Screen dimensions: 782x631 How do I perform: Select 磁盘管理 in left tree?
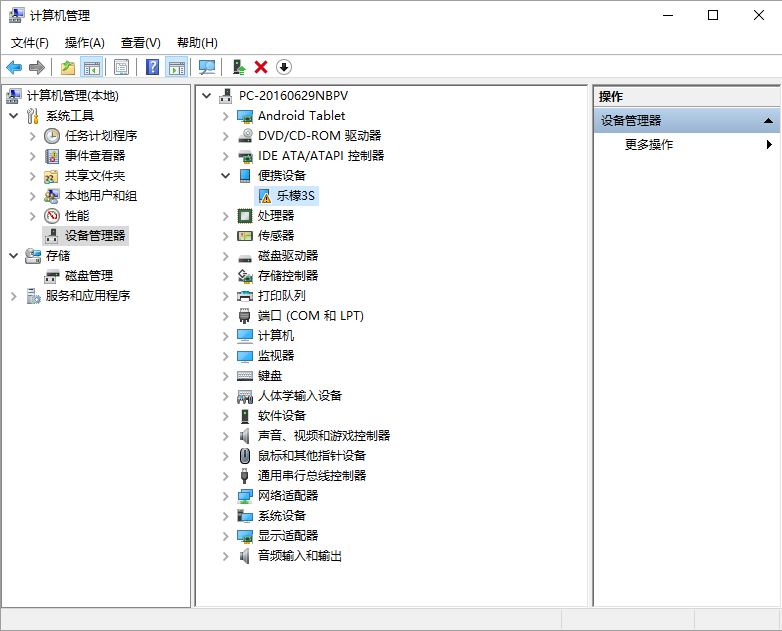(88, 276)
